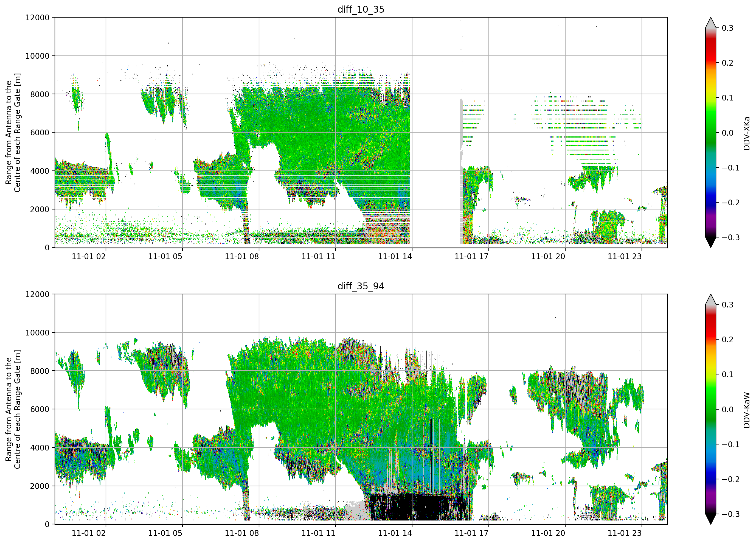The height and width of the screenshot is (543, 756).
Task: Click the 11-01 02 tick under diff_10_35 plot
Action: point(89,256)
